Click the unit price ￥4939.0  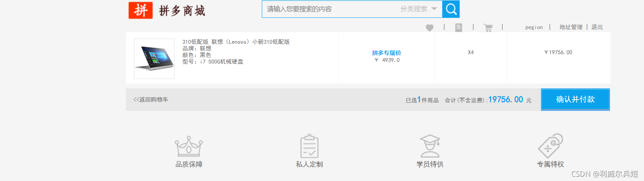point(387,60)
